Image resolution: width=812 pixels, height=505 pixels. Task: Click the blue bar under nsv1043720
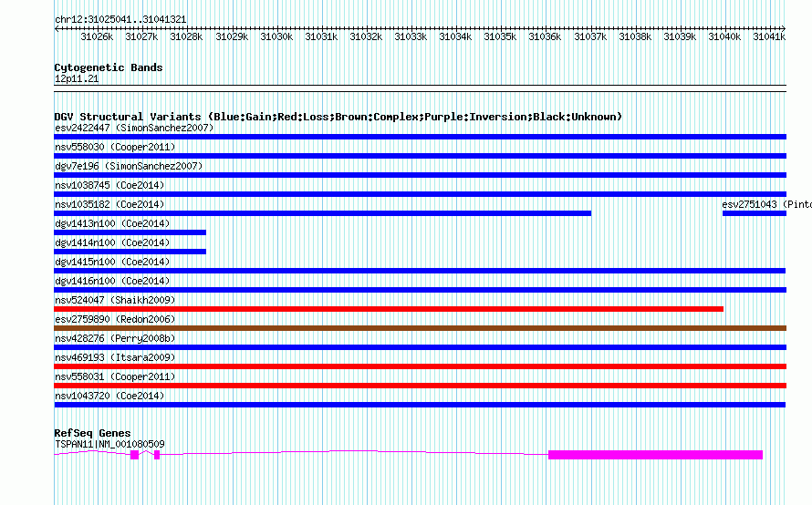tap(420, 405)
